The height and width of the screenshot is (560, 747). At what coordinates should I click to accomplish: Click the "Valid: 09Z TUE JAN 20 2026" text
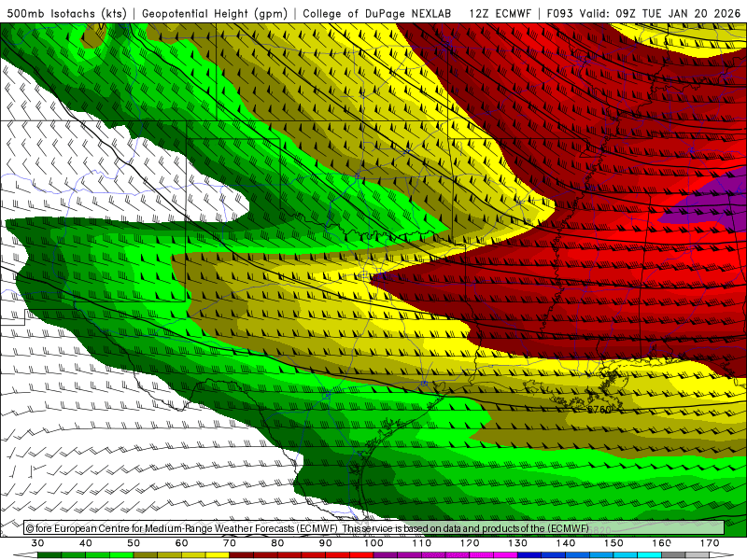point(660,13)
